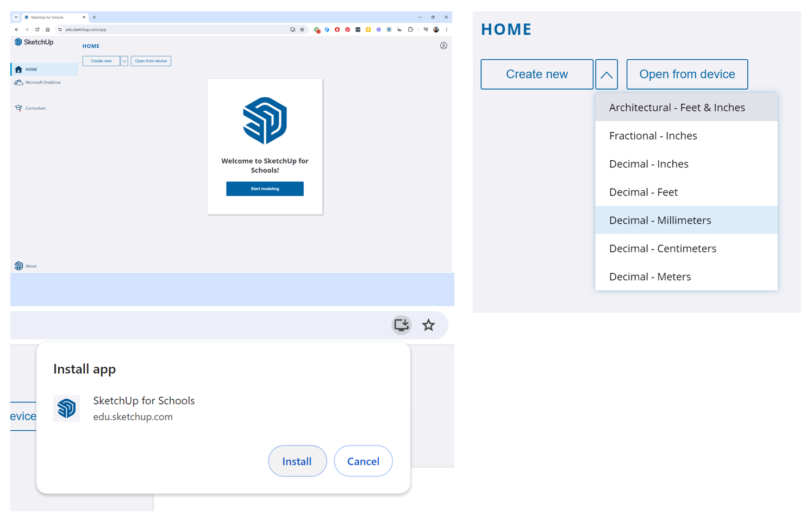Select Fractional - Inches from the list
Screen dimensions: 812x515
tap(653, 136)
